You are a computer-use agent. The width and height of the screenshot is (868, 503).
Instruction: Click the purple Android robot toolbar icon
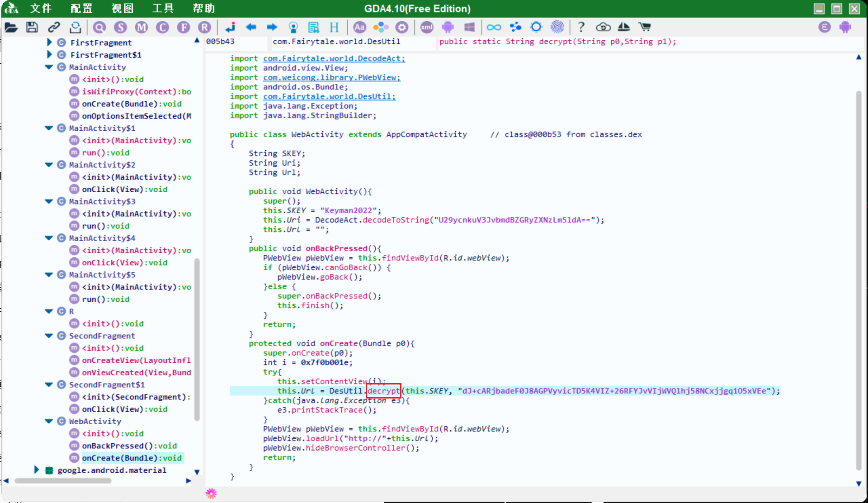click(x=448, y=28)
